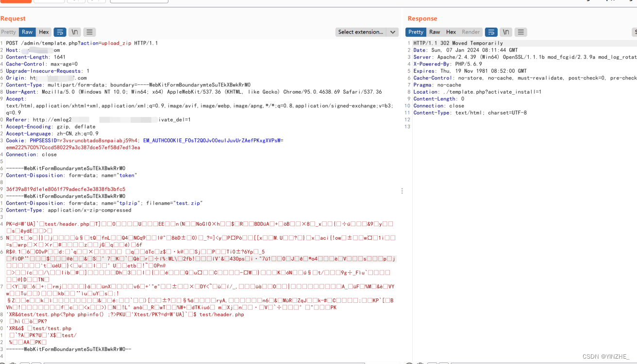The height and width of the screenshot is (364, 637).
Task: Click the Location: ./template.php?activate_install=1 header
Action: pos(477,92)
